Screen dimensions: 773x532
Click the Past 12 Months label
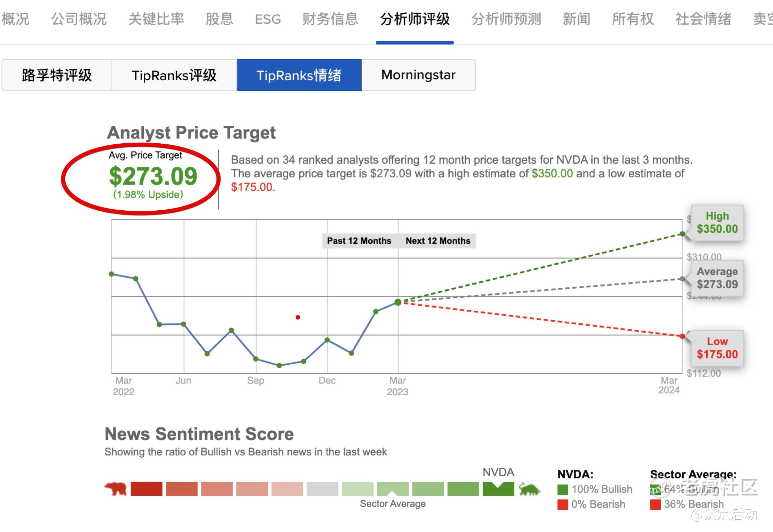coord(359,241)
